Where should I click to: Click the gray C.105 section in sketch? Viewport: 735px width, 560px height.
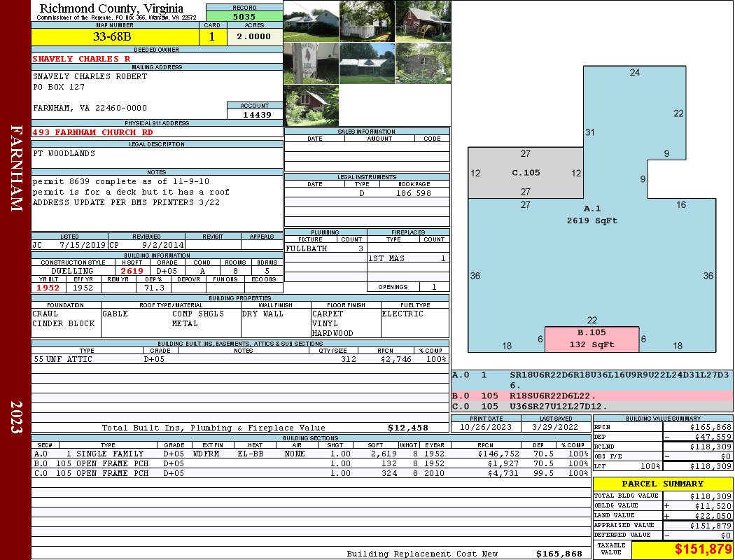coord(525,173)
